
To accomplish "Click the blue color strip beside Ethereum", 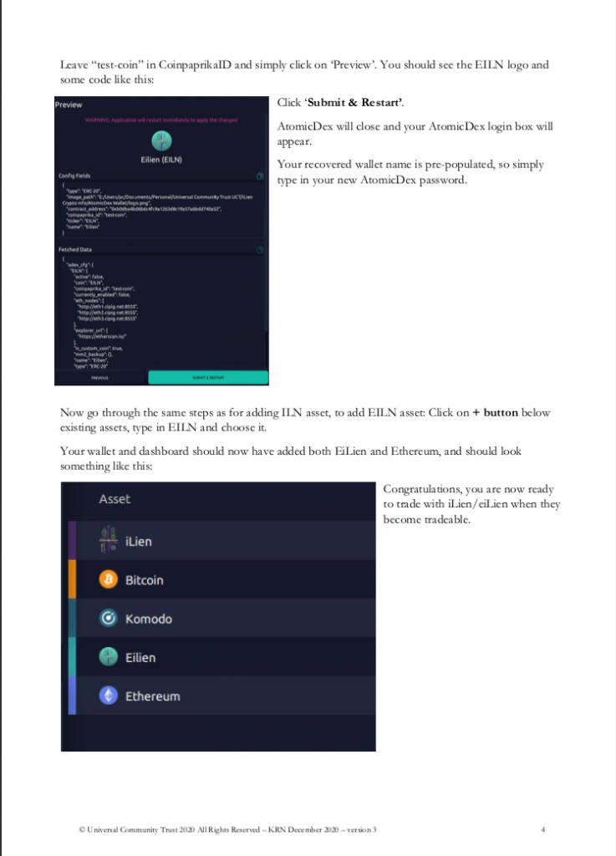I will pos(72,695).
